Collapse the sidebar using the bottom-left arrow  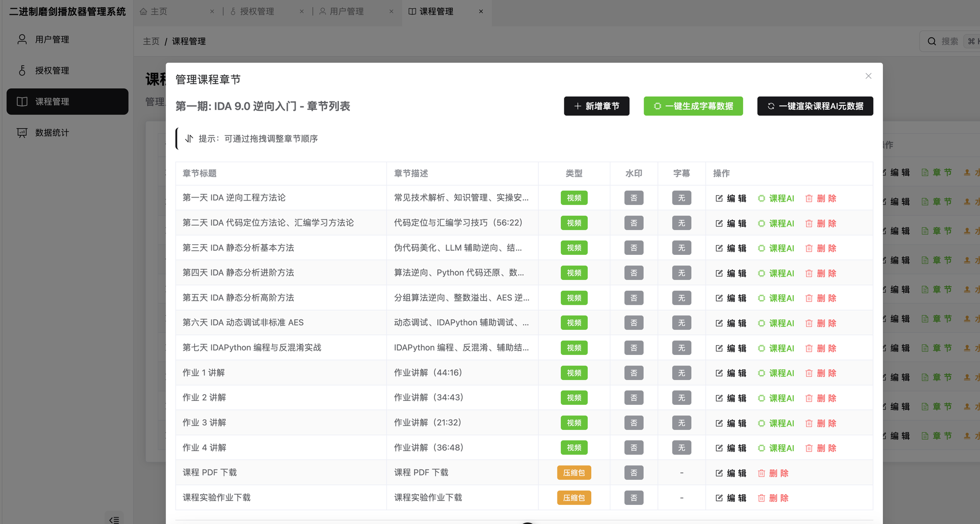click(114, 520)
